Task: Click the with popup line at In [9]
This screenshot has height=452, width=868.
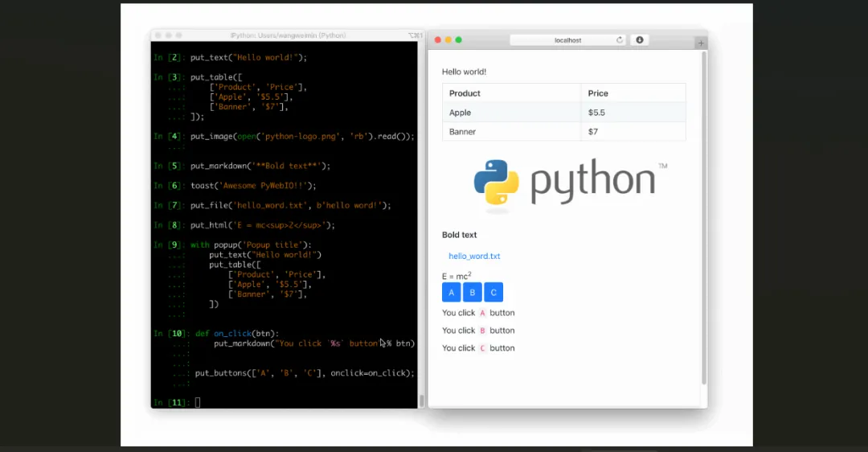Action: coord(251,244)
